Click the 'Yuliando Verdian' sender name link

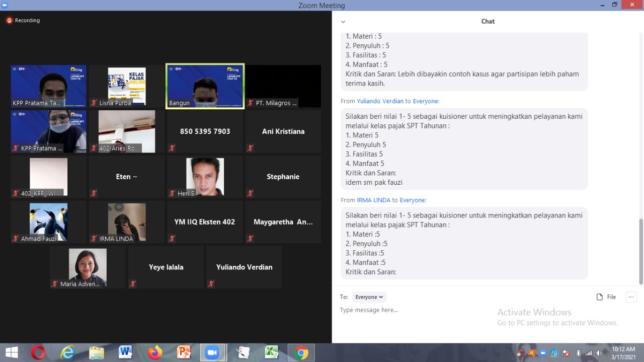tap(380, 101)
